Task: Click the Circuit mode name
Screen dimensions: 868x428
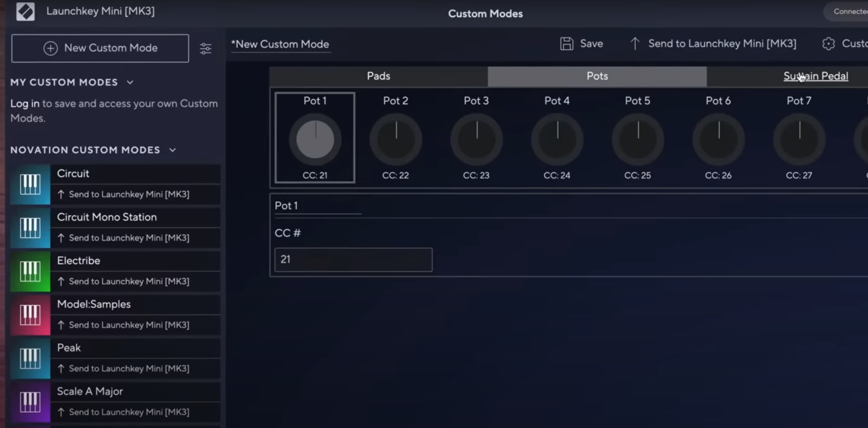Action: pos(73,174)
